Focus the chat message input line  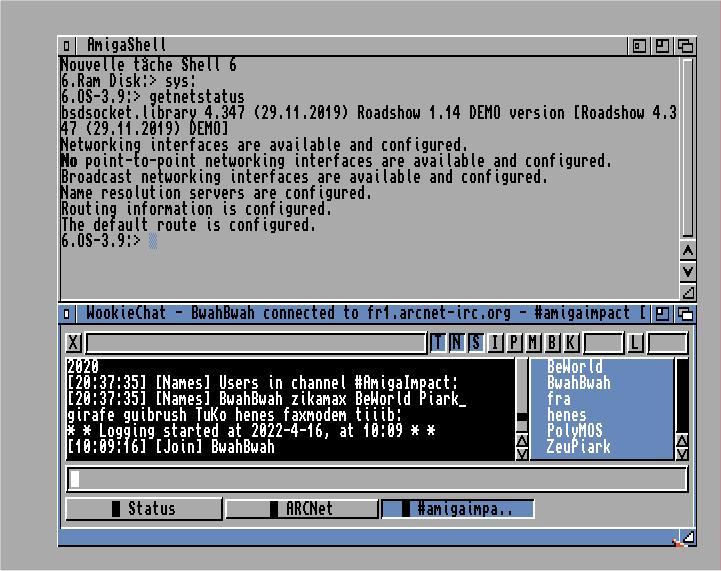[x=377, y=479]
